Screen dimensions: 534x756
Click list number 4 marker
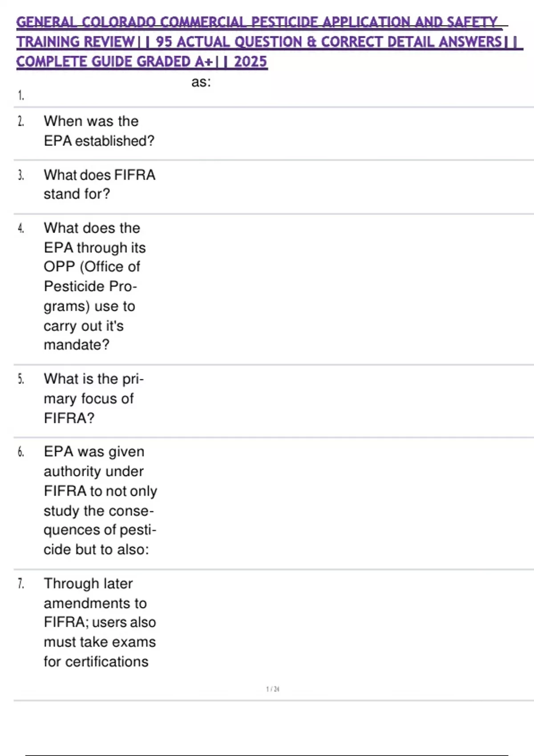(20, 229)
